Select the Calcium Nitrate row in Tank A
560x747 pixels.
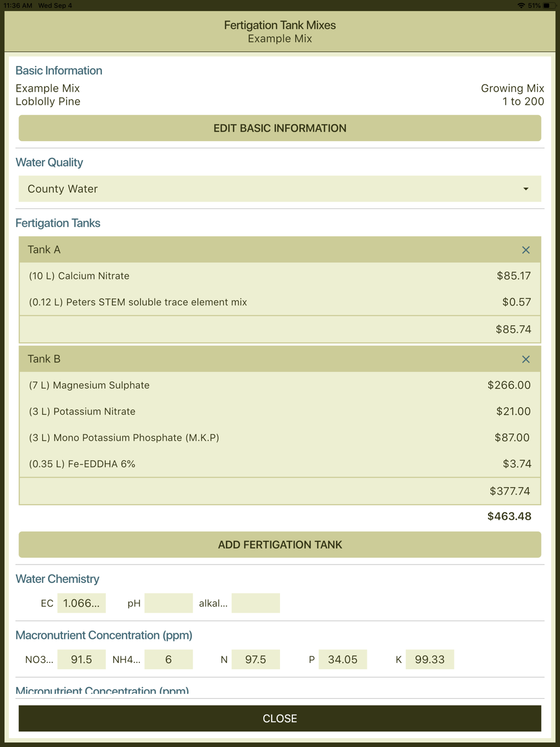tap(279, 276)
